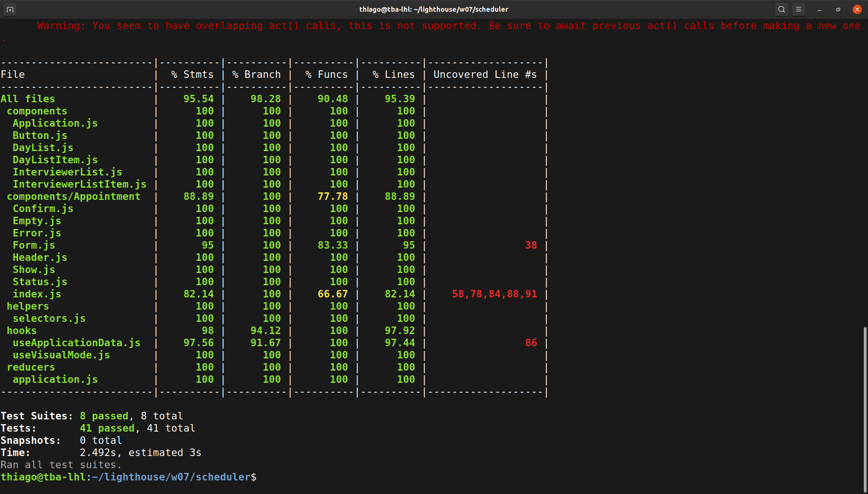Click the 94.12 branch value for hooks
This screenshot has width=868, height=494.
pyautogui.click(x=266, y=331)
